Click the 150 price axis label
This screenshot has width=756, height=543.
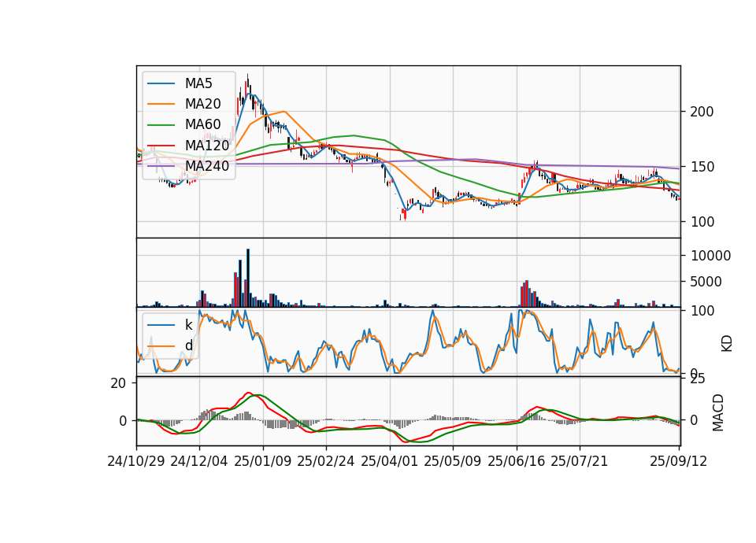(x=702, y=167)
